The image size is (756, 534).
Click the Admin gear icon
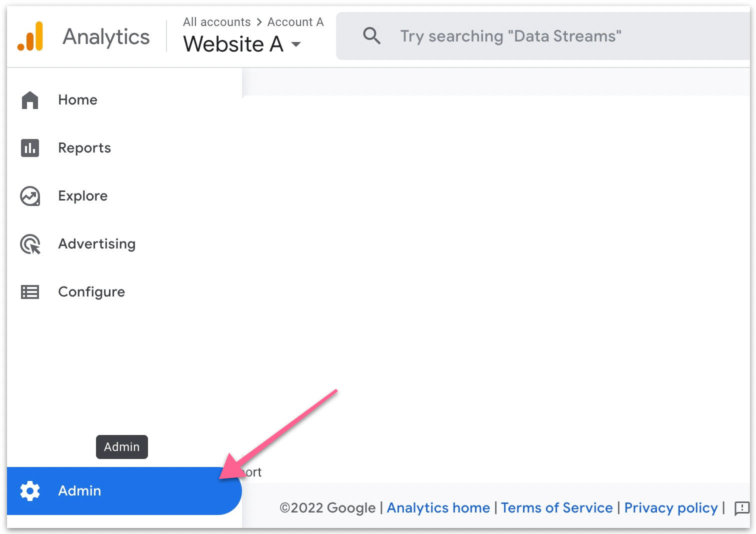point(30,491)
